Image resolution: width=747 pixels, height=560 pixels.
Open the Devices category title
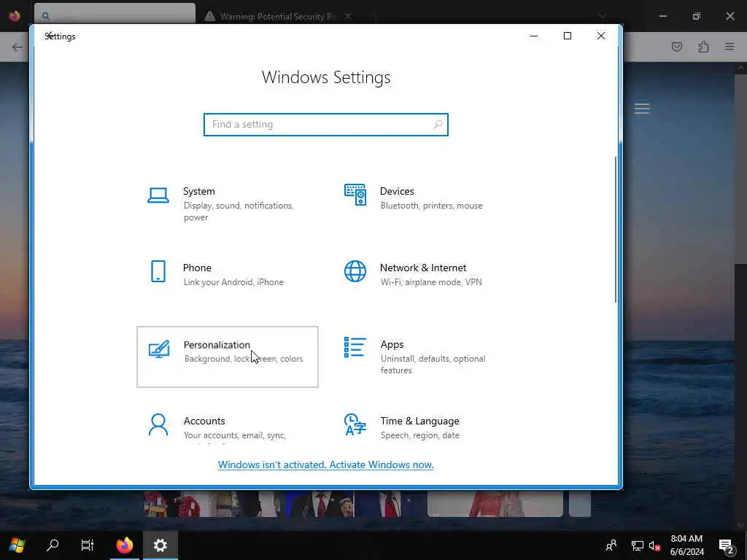click(x=397, y=192)
